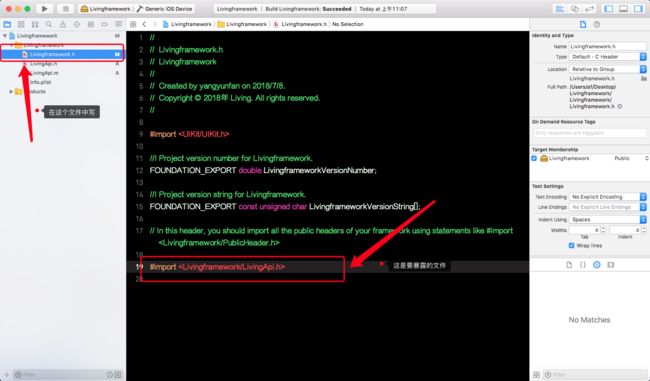Screen dimensions: 650x381
Task: Switch to the Standard editor
Action: pos(560,9)
